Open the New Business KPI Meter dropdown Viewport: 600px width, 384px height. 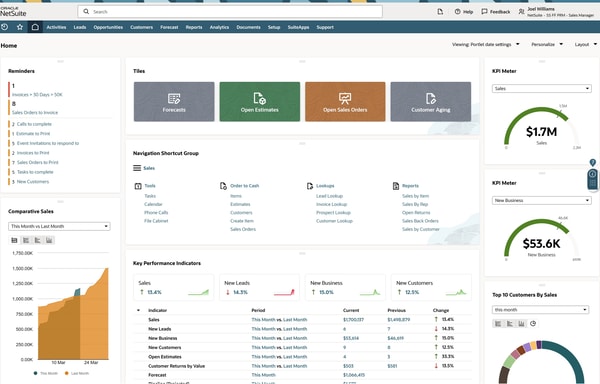coord(541,200)
